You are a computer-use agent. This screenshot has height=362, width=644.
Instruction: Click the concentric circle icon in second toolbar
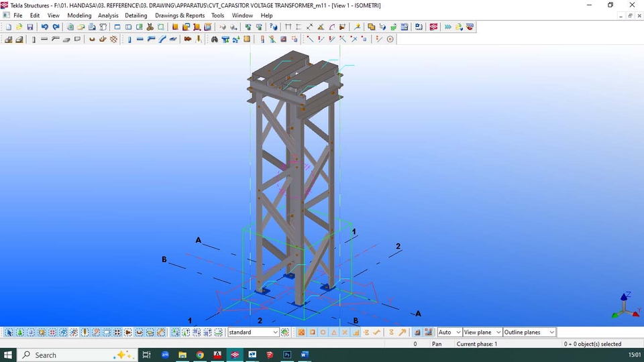tap(390, 40)
